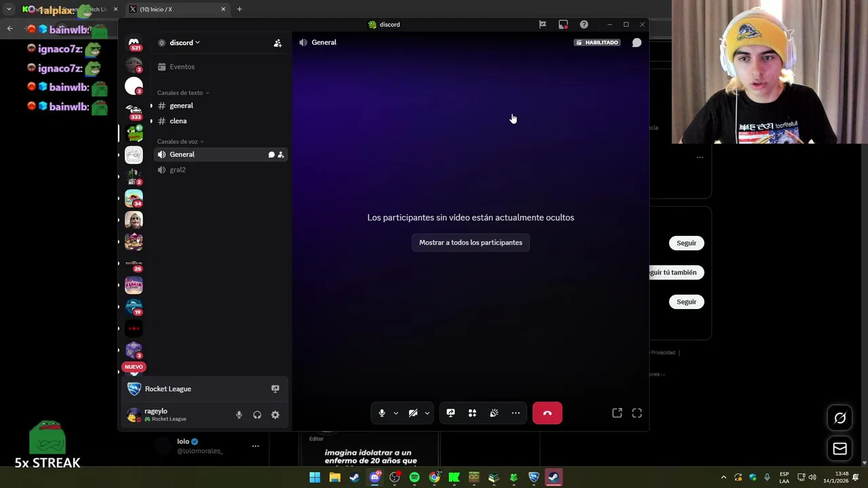The height and width of the screenshot is (488, 868).
Task: Open camera options dropdown arrow
Action: (x=427, y=413)
